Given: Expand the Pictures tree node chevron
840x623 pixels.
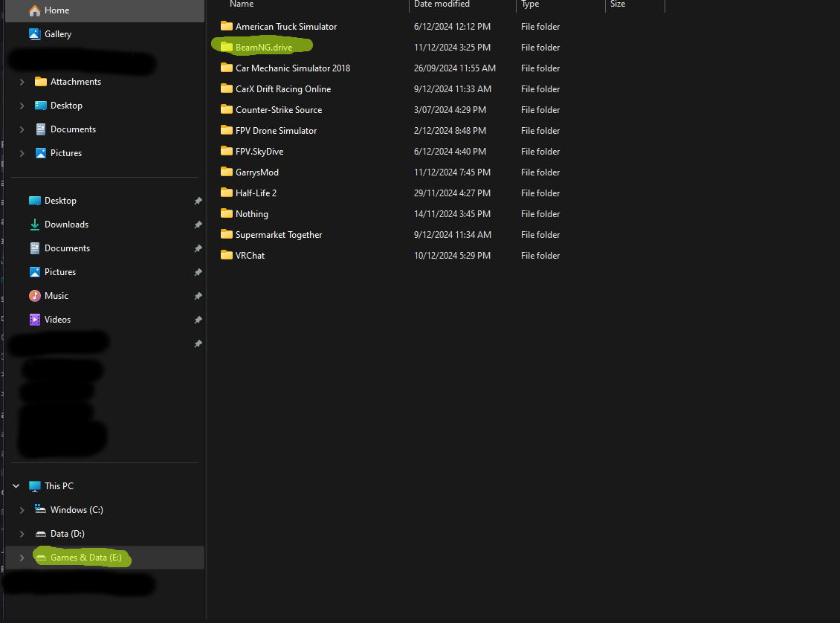Looking at the screenshot, I should (x=22, y=153).
